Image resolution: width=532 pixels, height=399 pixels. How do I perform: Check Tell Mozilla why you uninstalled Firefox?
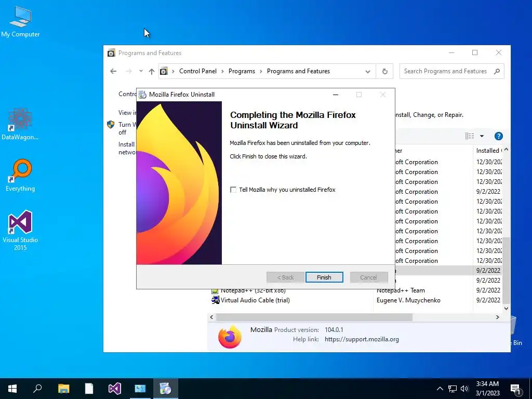point(233,190)
